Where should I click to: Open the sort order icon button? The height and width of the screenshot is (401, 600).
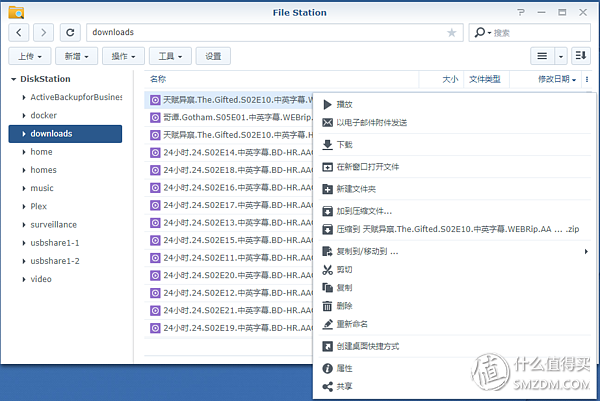click(581, 56)
